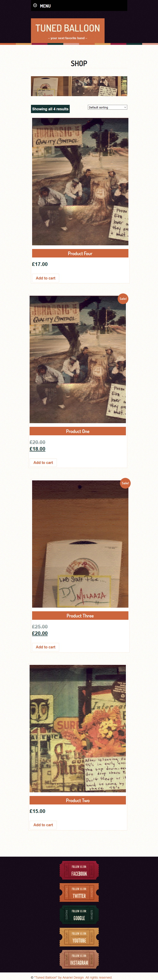
Task: Open the Product Three title link
Action: pyautogui.click(x=80, y=616)
